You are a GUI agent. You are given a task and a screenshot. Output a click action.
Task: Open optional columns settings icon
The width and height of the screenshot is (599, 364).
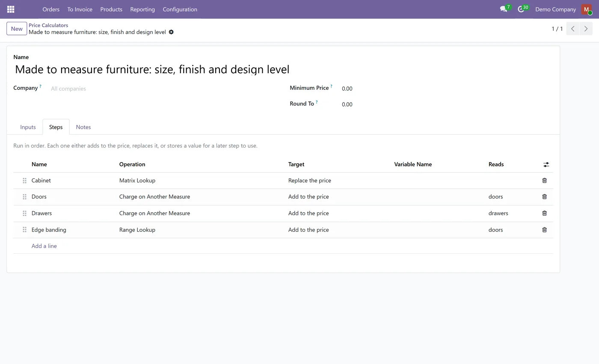click(546, 165)
